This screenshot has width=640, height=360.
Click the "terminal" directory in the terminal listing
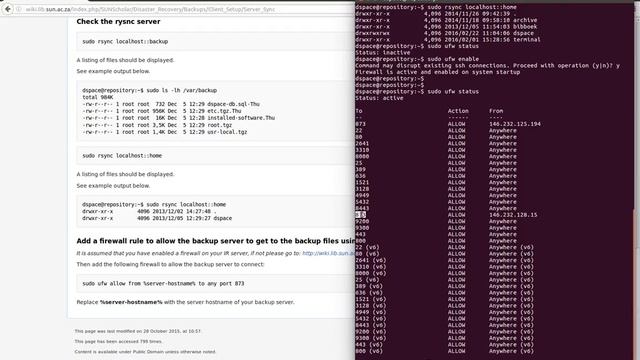(x=527, y=40)
